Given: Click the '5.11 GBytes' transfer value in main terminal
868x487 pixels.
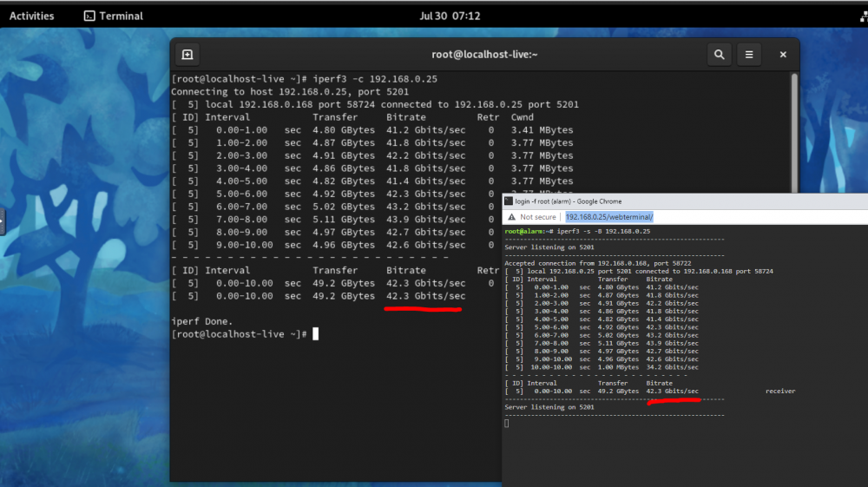Looking at the screenshot, I should point(343,219).
